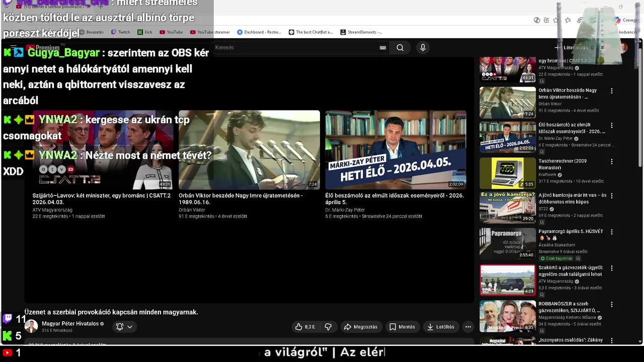Click the Létrehozás create button
644x362 pixels.
click(x=572, y=48)
